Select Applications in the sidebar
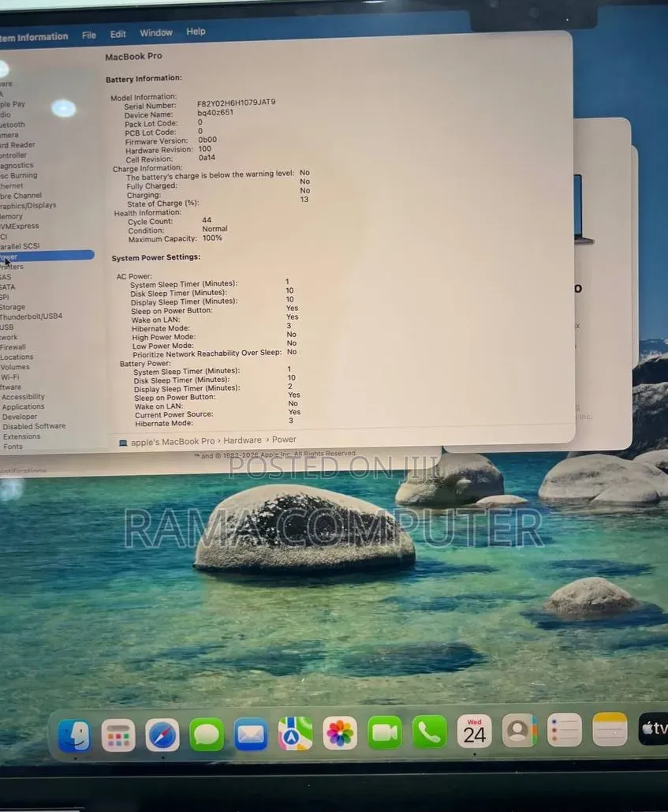The height and width of the screenshot is (812, 668). [24, 406]
